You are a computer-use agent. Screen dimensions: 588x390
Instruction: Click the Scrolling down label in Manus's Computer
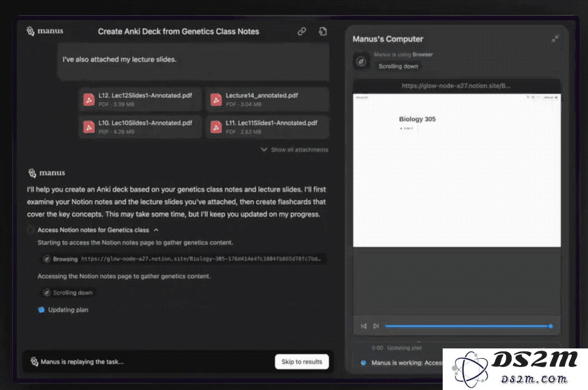(x=398, y=66)
